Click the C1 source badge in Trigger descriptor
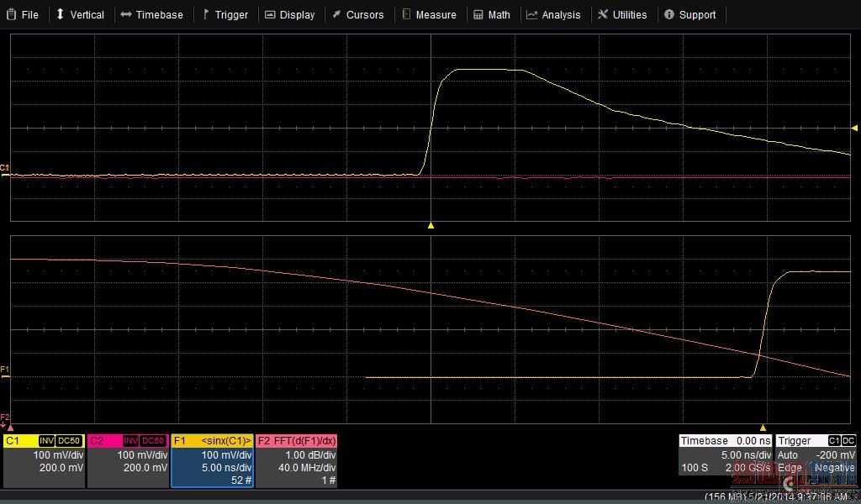Image resolution: width=861 pixels, height=504 pixels. 833,441
